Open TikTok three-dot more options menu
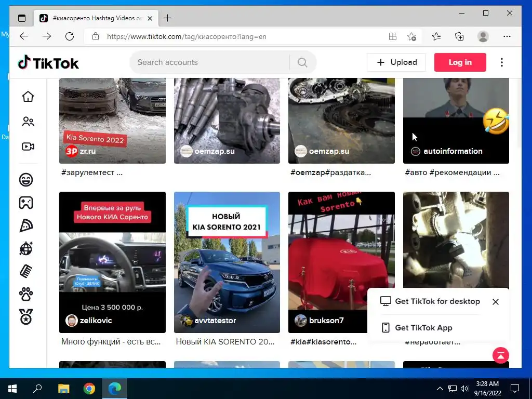Viewport: 532px width, 399px height. pyautogui.click(x=502, y=62)
